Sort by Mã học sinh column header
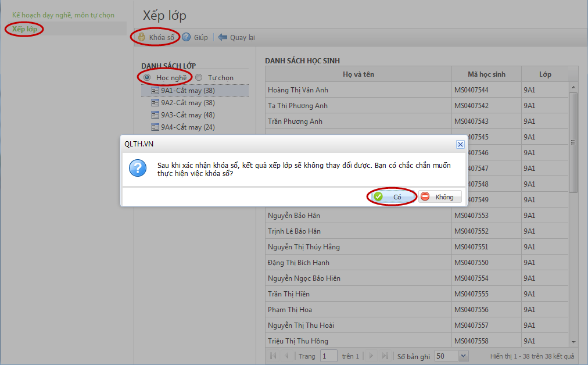Viewport: 588px width, 365px height. coord(486,74)
